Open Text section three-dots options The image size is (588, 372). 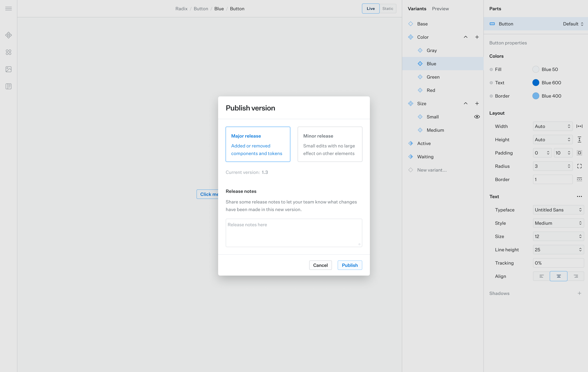point(579,196)
